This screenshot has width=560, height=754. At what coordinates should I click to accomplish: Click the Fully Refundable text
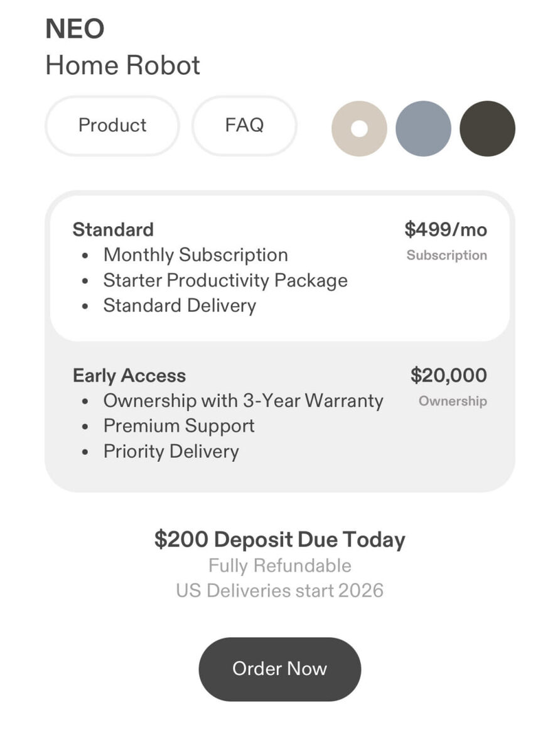click(280, 565)
